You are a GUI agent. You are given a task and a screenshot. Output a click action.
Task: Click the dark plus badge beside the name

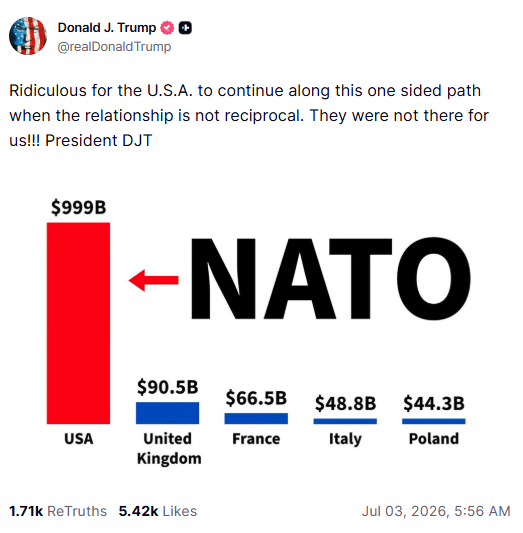click(185, 28)
